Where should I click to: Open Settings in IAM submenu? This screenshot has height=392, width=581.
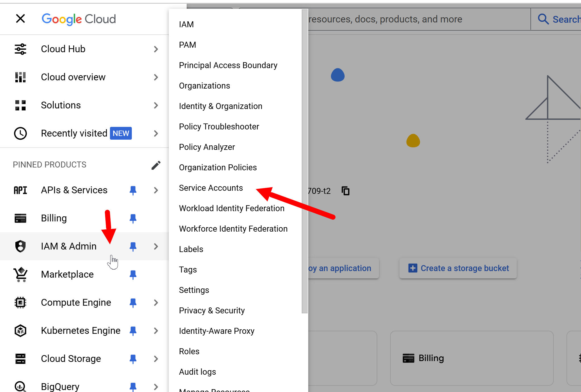click(194, 290)
